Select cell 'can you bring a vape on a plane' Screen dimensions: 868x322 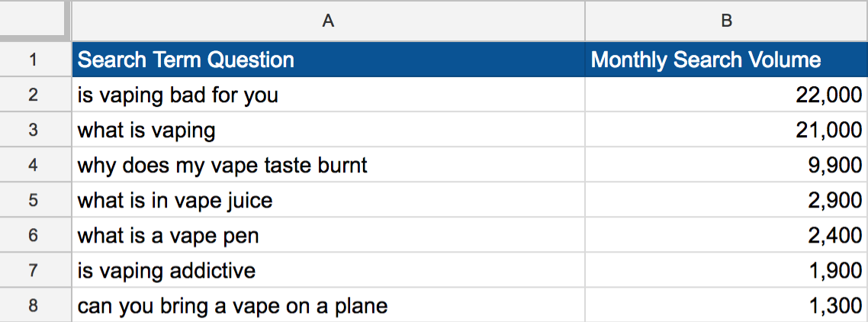[x=328, y=304]
